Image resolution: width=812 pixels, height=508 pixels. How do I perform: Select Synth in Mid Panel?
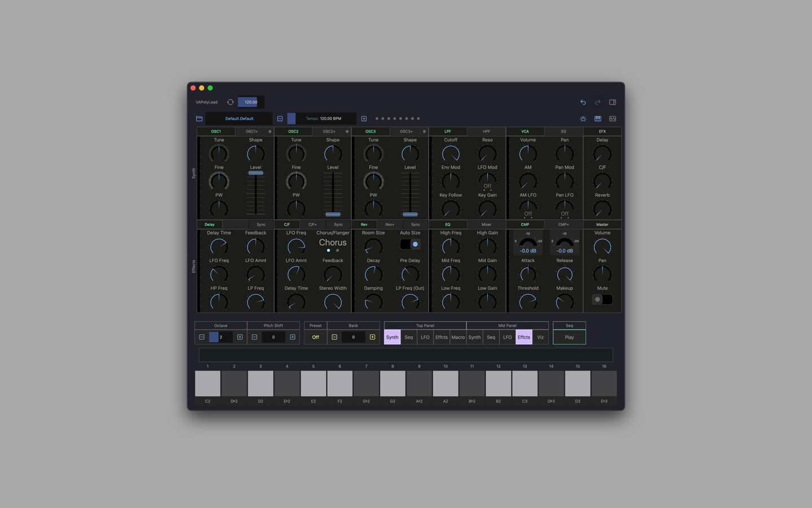click(475, 337)
